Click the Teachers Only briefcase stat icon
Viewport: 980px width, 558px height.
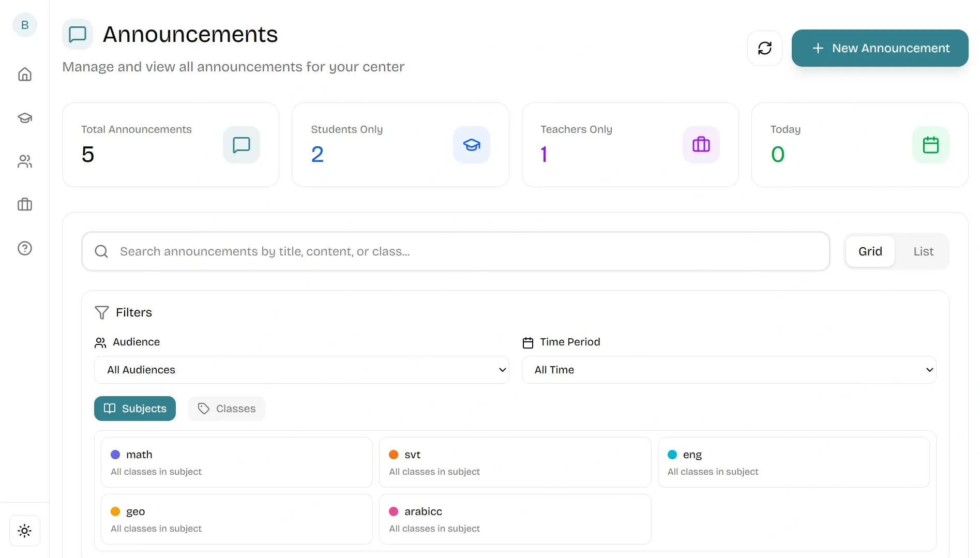click(x=701, y=145)
